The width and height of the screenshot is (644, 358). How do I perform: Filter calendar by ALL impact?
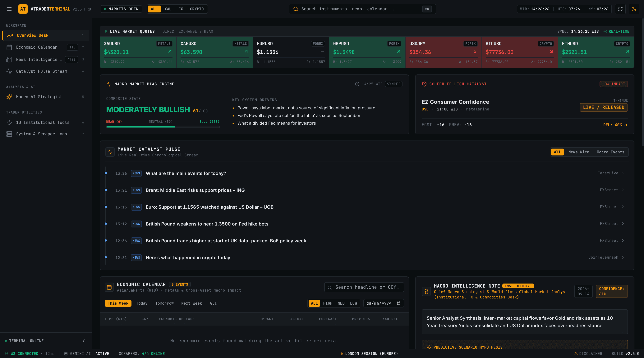pos(314,303)
